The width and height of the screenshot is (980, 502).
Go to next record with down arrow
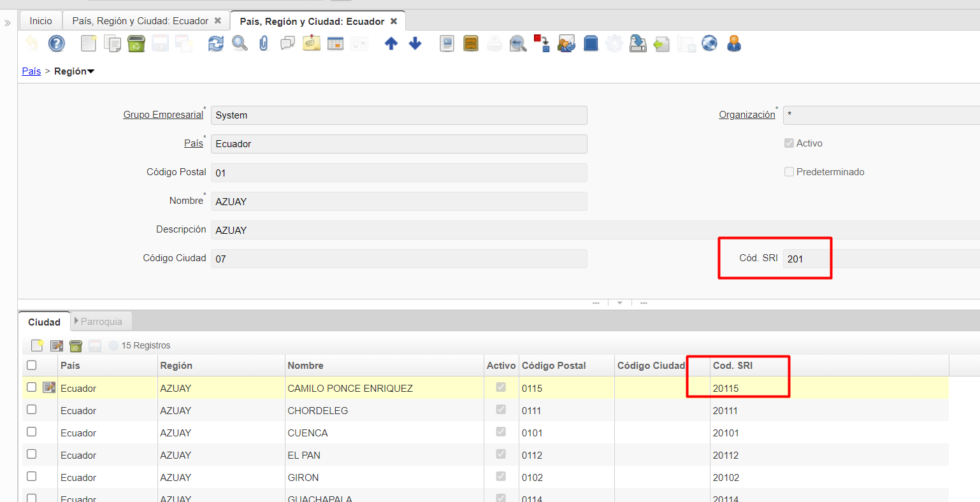point(415,43)
